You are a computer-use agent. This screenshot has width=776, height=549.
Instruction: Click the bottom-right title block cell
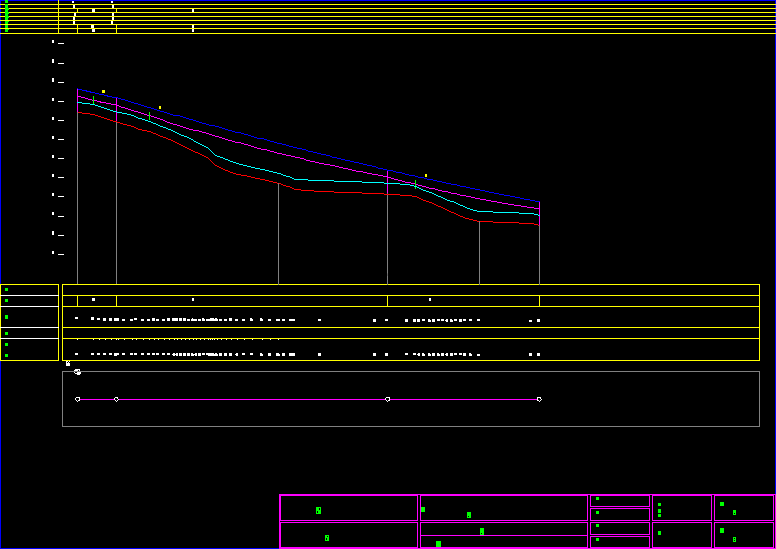pos(744,535)
